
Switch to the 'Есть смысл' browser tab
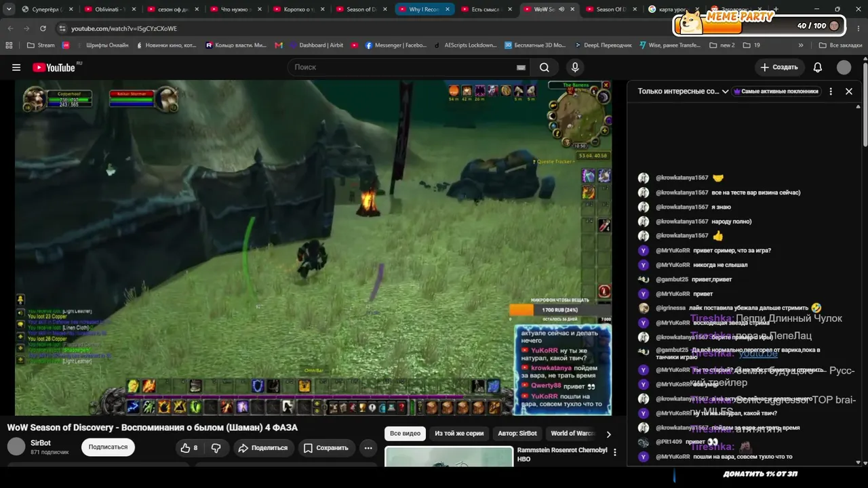486,9
